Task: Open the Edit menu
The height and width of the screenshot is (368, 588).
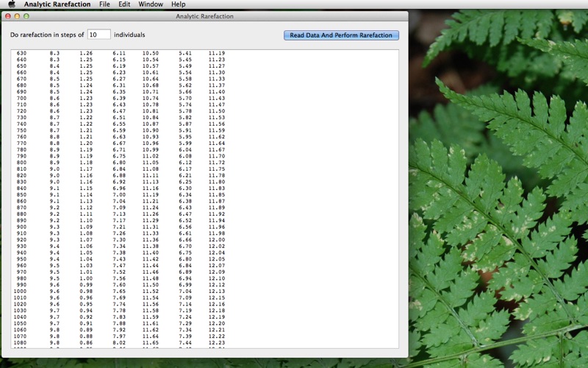Action: click(124, 4)
